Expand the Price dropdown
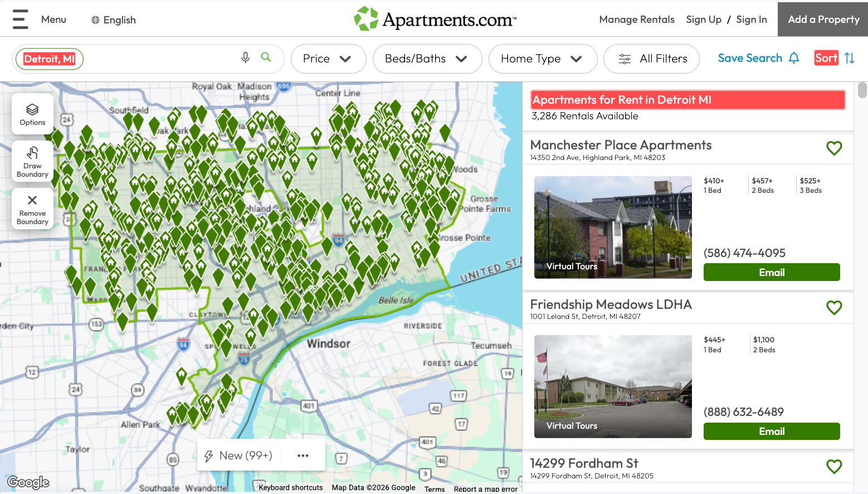Image resolution: width=868 pixels, height=494 pixels. tap(328, 59)
